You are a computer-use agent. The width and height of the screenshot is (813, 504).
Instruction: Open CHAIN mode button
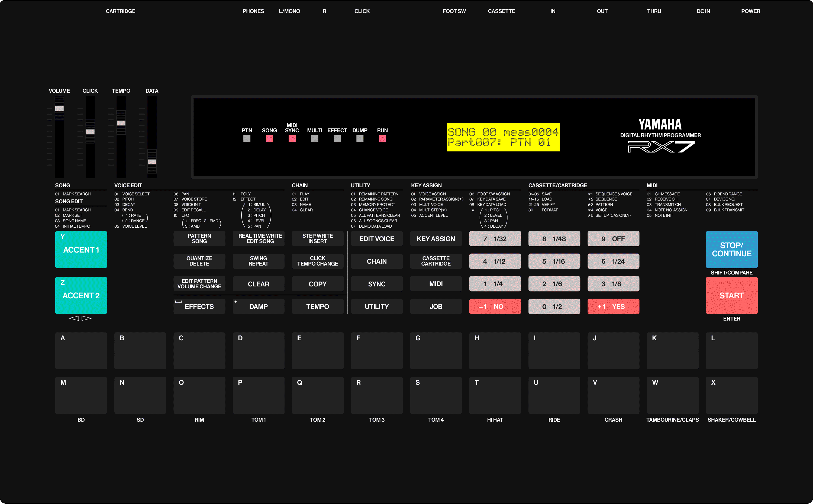377,261
